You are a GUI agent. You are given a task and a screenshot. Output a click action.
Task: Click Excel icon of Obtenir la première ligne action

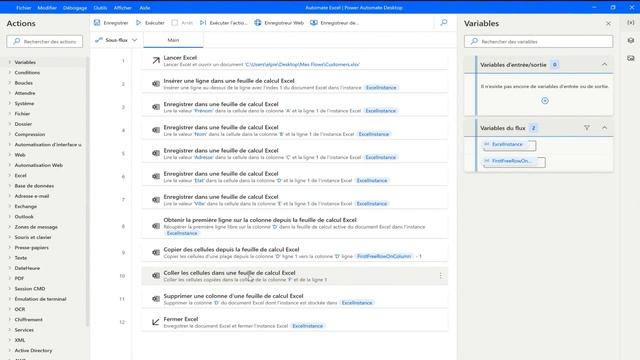156,226
